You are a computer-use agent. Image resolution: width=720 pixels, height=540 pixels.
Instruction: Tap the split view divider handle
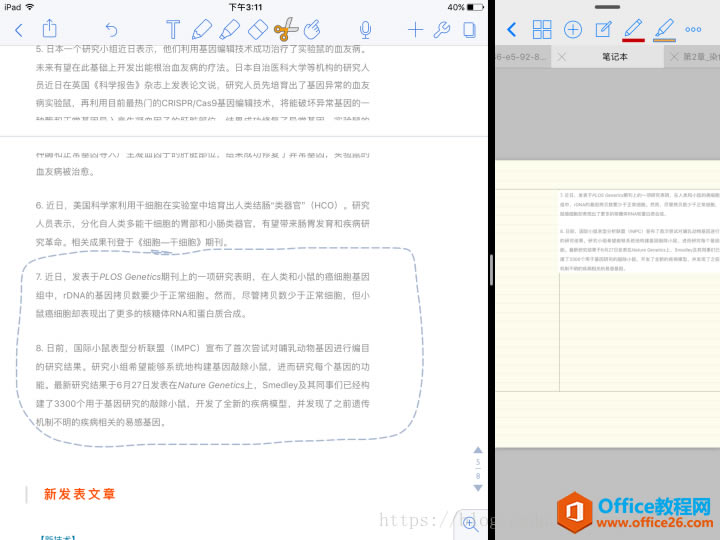coord(491,270)
